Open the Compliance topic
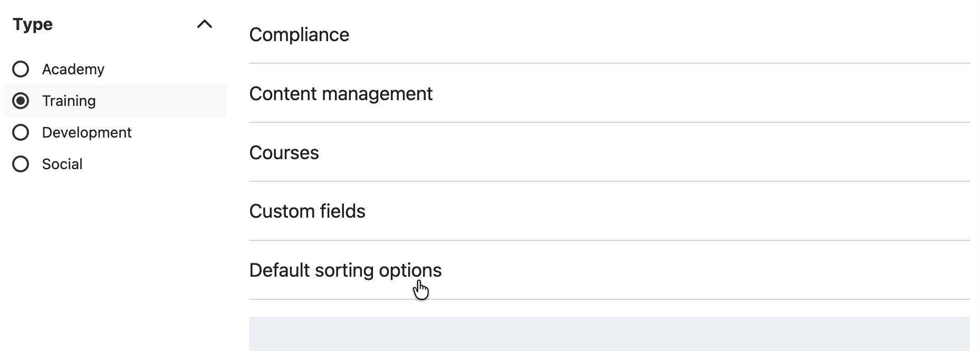980x351 pixels. [299, 35]
